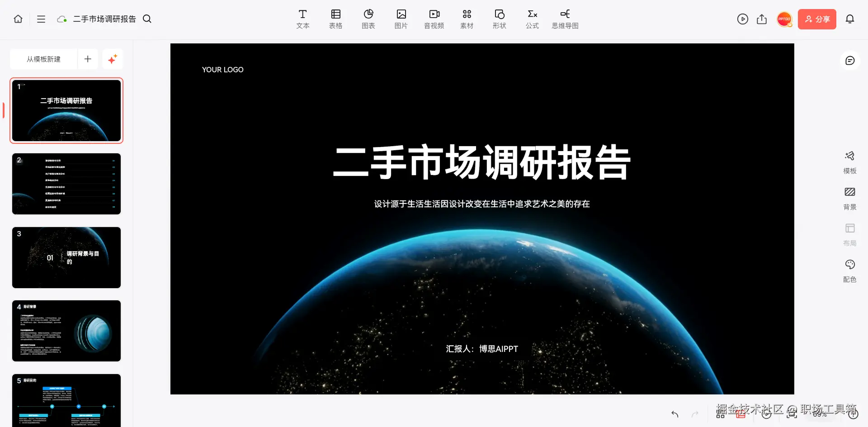Click the red 分享 share button
This screenshot has width=868, height=427.
pyautogui.click(x=817, y=19)
